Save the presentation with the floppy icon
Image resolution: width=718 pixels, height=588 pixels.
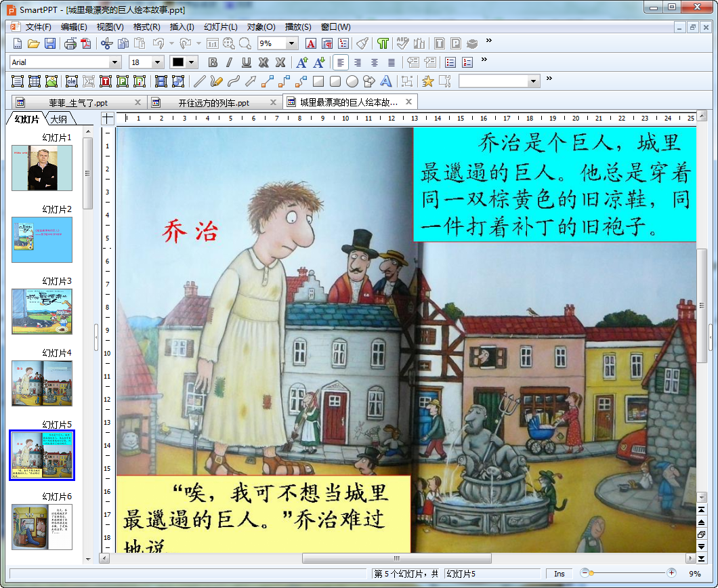coord(50,43)
